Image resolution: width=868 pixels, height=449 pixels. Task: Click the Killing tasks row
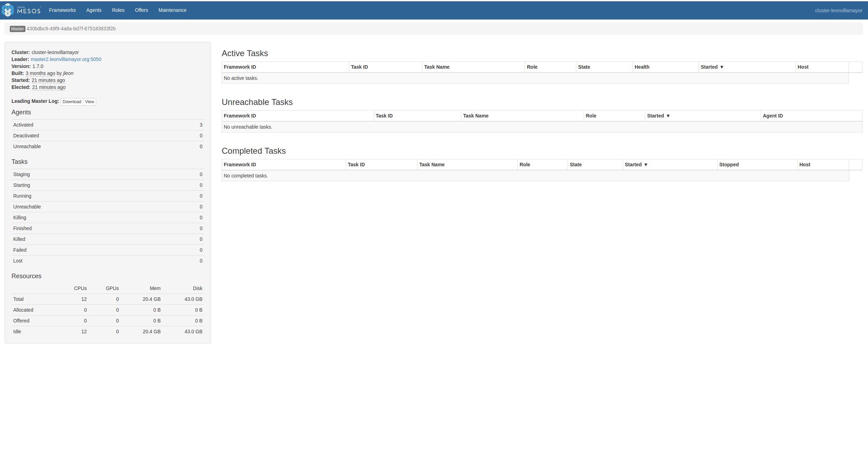108,218
